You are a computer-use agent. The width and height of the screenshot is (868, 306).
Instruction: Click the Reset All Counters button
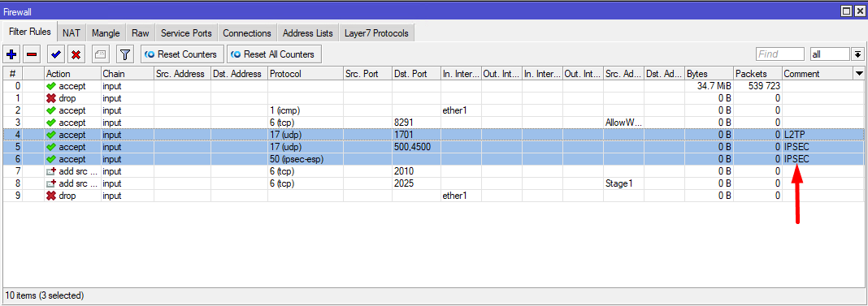coord(274,54)
